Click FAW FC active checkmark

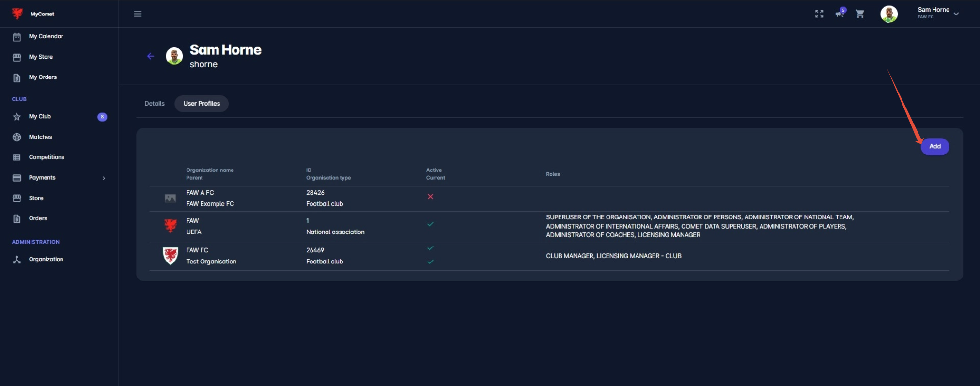click(430, 248)
